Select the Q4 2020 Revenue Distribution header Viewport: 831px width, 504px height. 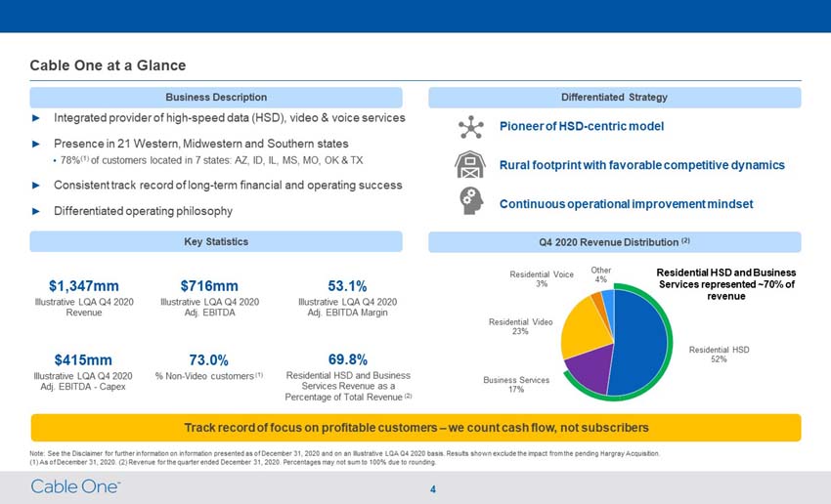[615, 242]
